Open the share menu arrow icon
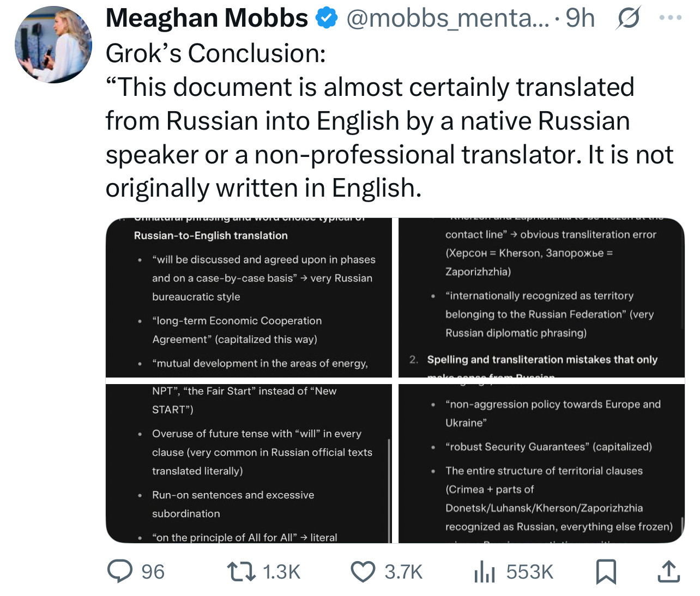 click(x=668, y=571)
